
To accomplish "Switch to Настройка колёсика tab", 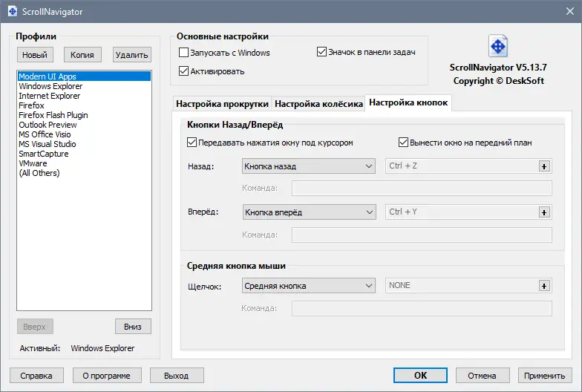I will (318, 104).
